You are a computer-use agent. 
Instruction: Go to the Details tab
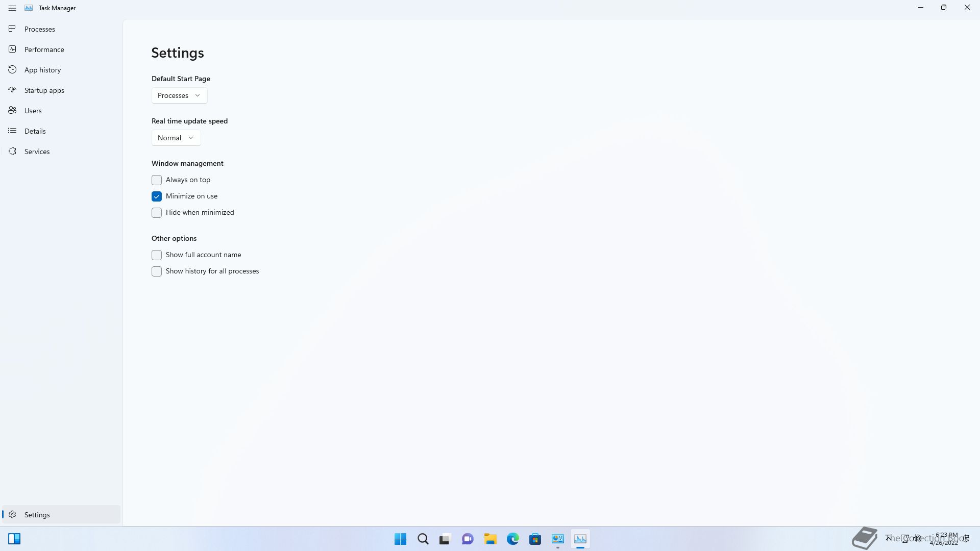[x=35, y=131]
